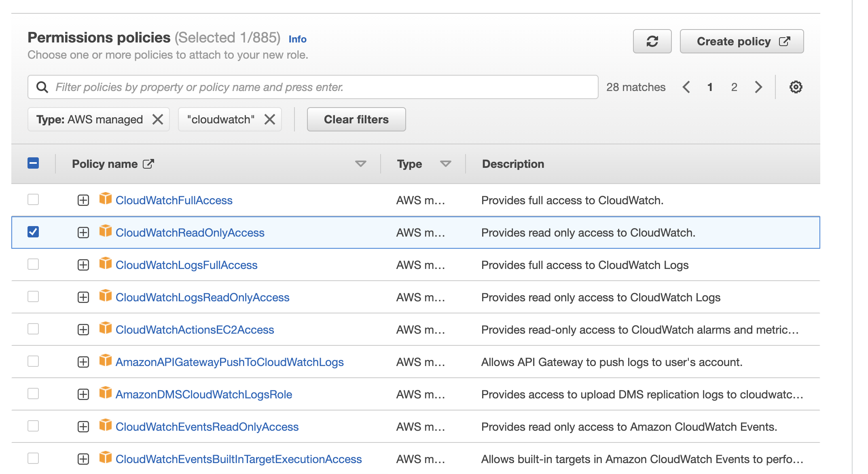Click the policy icon for CloudWatchEventsReadOnlyAccess
The image size is (868, 474).
[106, 425]
